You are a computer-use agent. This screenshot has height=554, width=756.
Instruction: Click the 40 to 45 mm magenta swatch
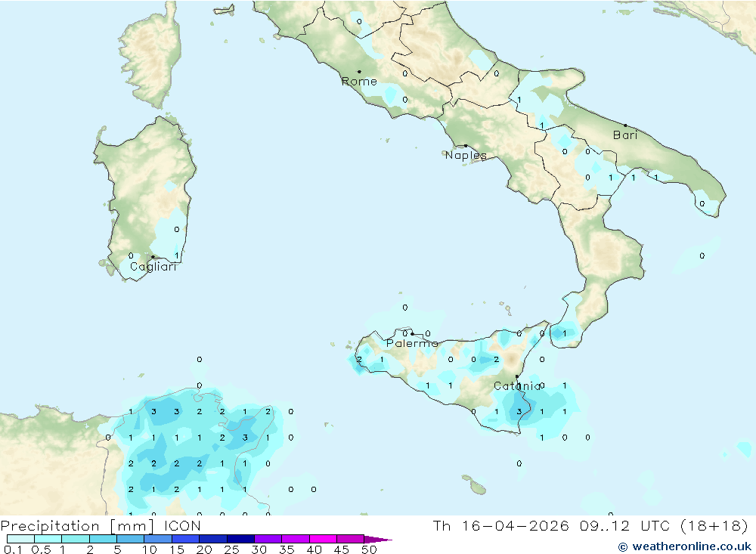click(323, 539)
